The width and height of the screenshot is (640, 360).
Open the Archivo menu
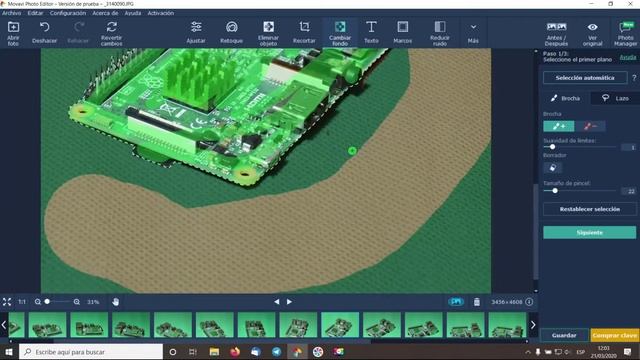pyautogui.click(x=11, y=13)
